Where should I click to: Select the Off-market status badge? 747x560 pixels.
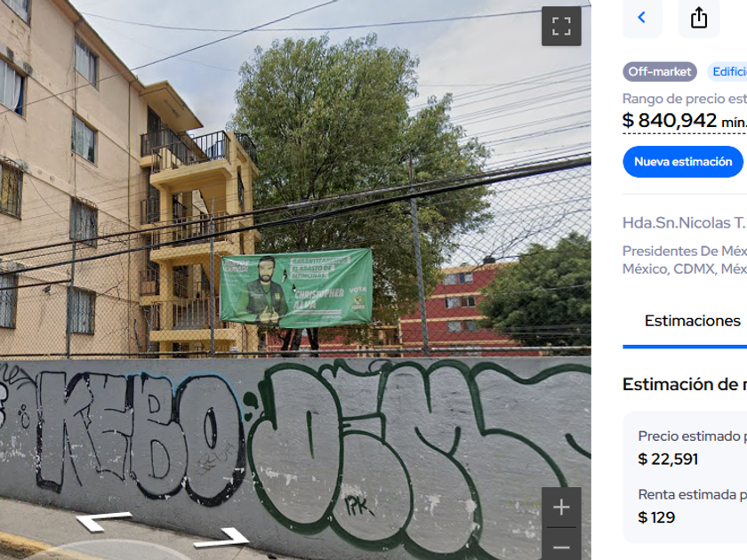(x=660, y=72)
